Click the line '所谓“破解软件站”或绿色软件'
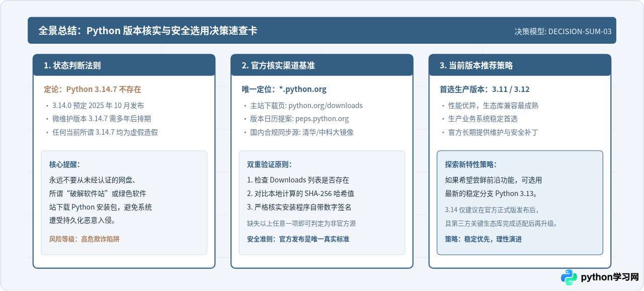The image size is (644, 291). [98, 193]
